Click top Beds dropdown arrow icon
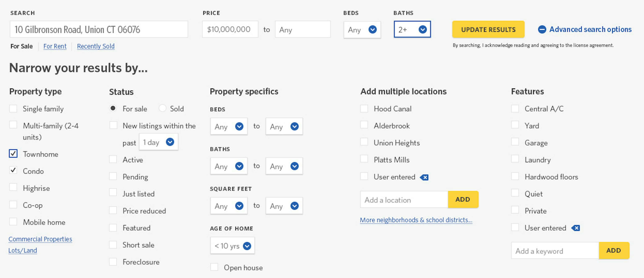This screenshot has width=644, height=278. [373, 29]
